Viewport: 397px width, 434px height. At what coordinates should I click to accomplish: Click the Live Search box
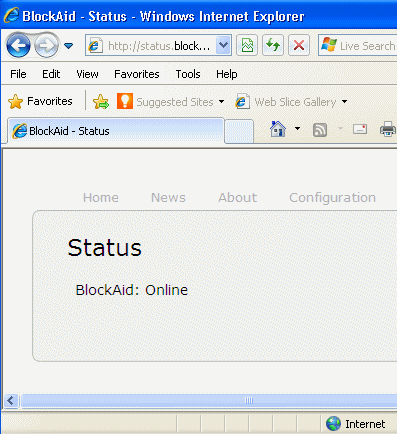(358, 45)
